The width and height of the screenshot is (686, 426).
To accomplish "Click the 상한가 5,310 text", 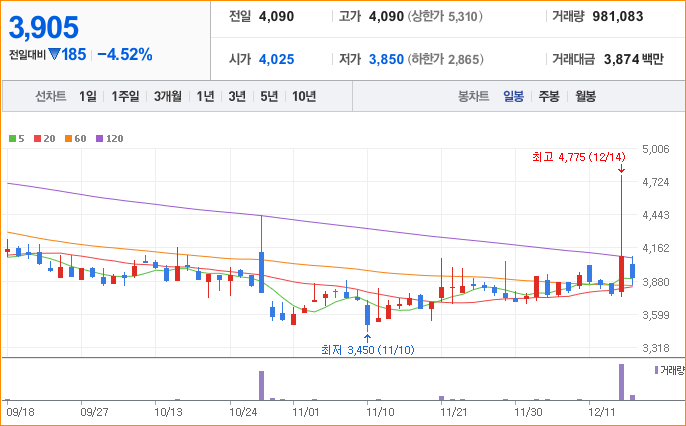I will point(445,17).
